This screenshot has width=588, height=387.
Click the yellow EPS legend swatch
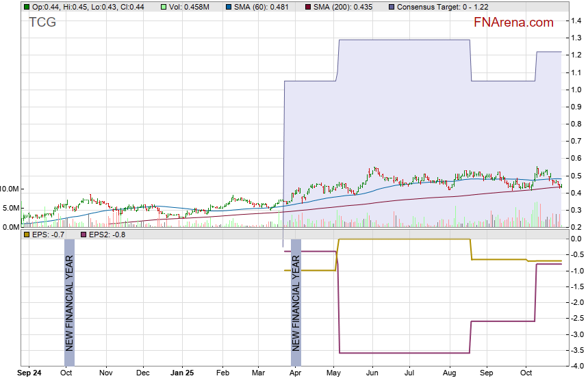point(27,235)
